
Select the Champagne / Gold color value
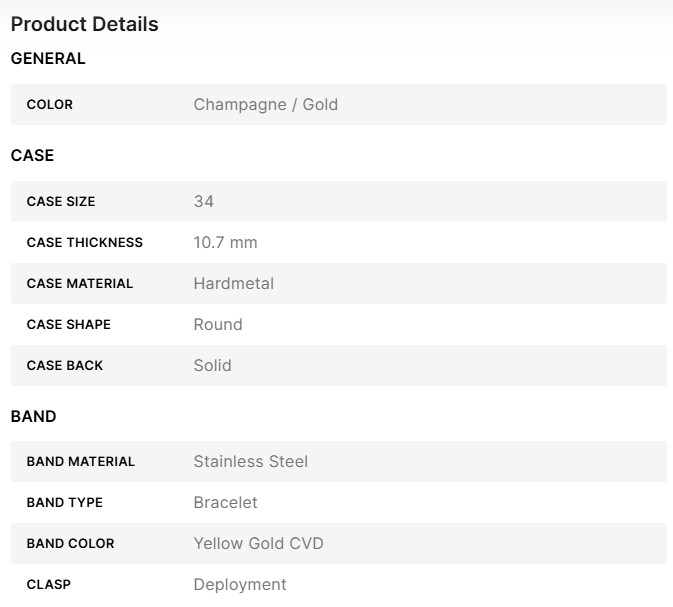[265, 105]
